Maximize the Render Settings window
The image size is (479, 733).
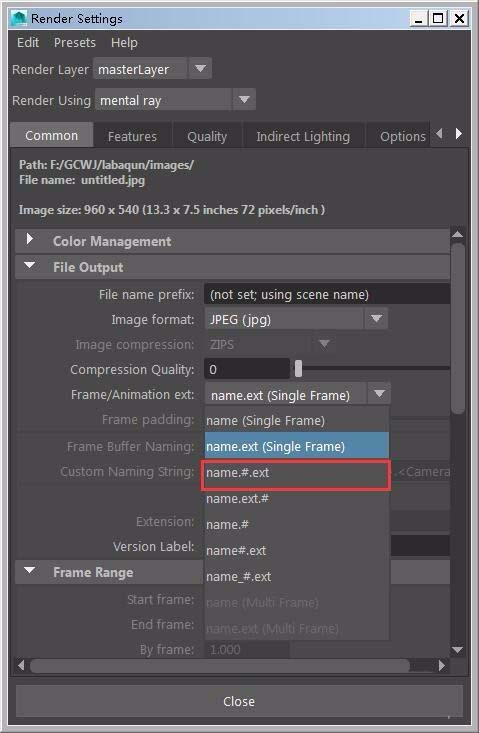[x=438, y=19]
